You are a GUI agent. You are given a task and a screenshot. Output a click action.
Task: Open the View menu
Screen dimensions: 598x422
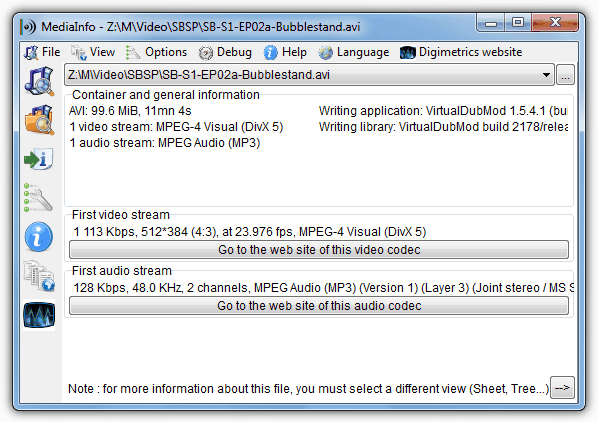(x=93, y=52)
